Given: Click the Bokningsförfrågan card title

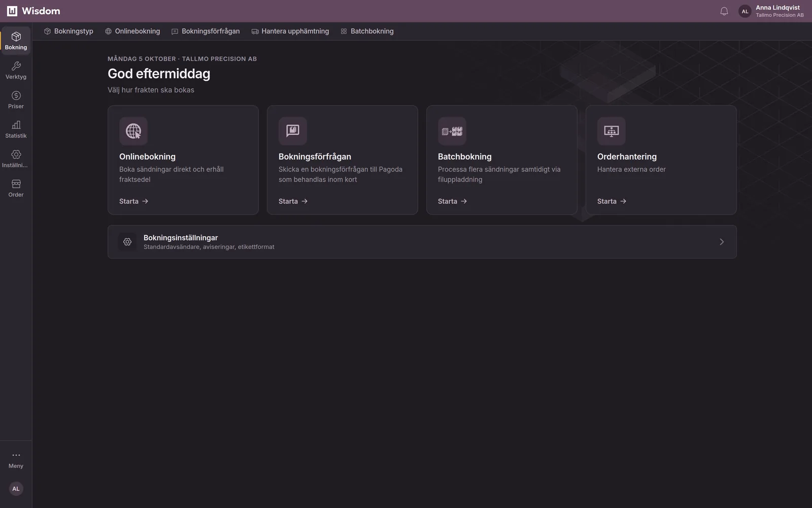Looking at the screenshot, I should (x=315, y=156).
